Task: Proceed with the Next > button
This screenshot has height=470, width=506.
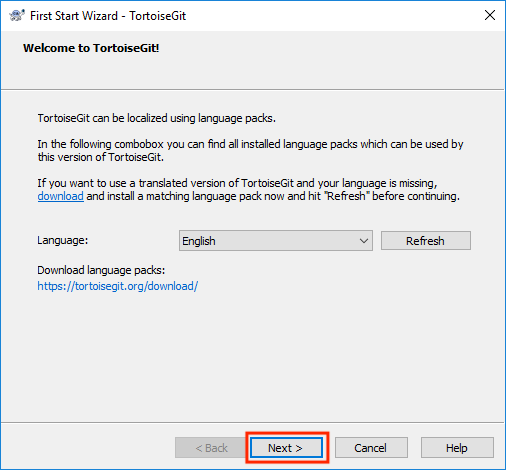Action: [286, 448]
